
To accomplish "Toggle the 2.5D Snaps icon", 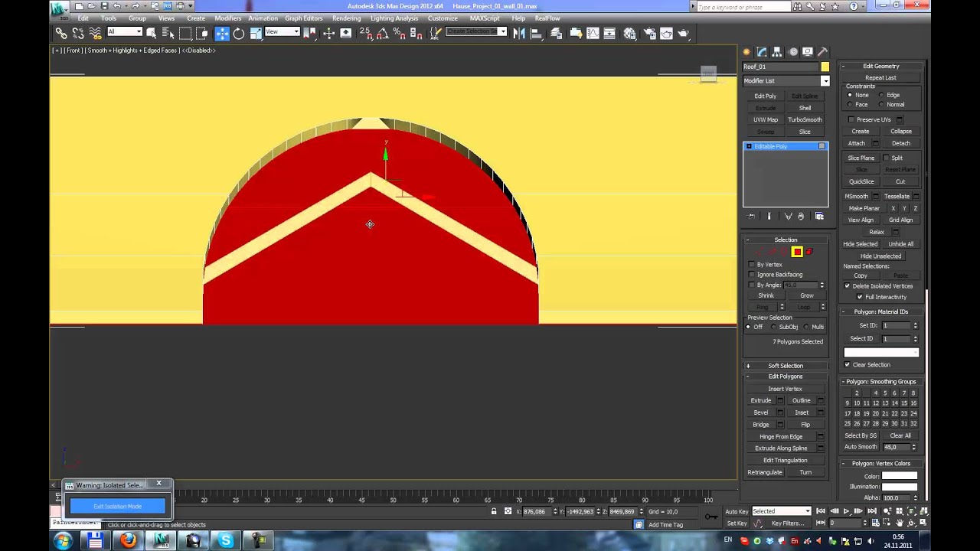I will [365, 33].
